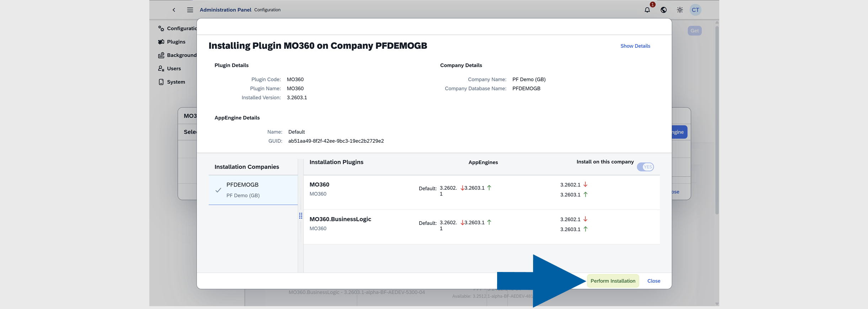This screenshot has width=868, height=309.
Task: Click the System icon in sidebar
Action: pos(161,82)
